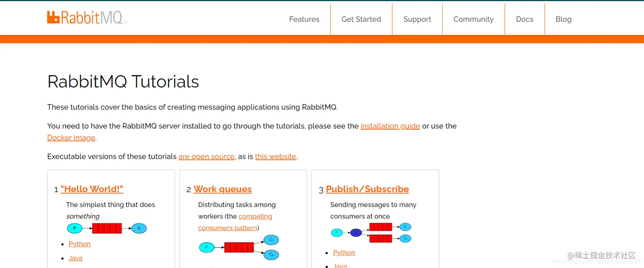This screenshot has width=644, height=268.
Task: Open the Features menu item
Action: 304,19
